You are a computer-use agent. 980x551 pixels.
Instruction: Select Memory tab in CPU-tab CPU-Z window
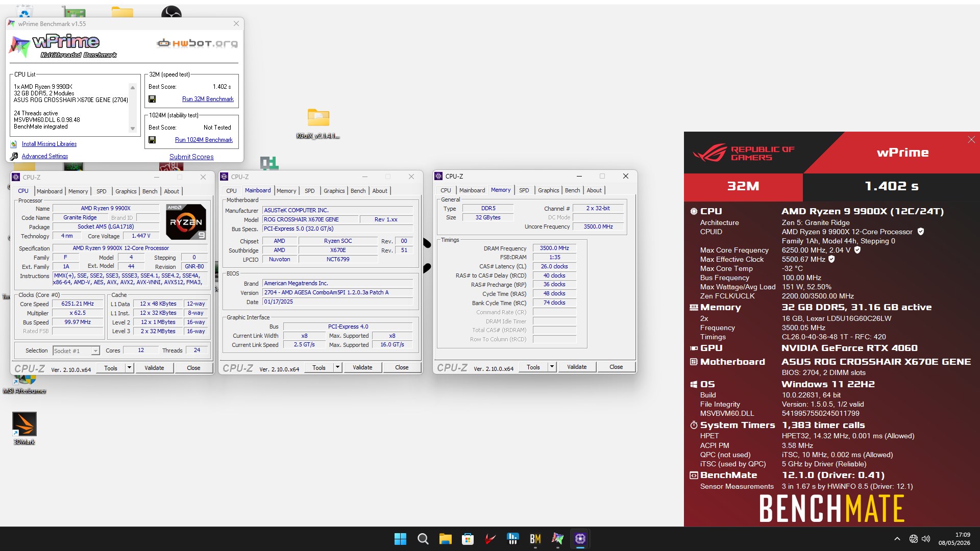click(x=78, y=191)
